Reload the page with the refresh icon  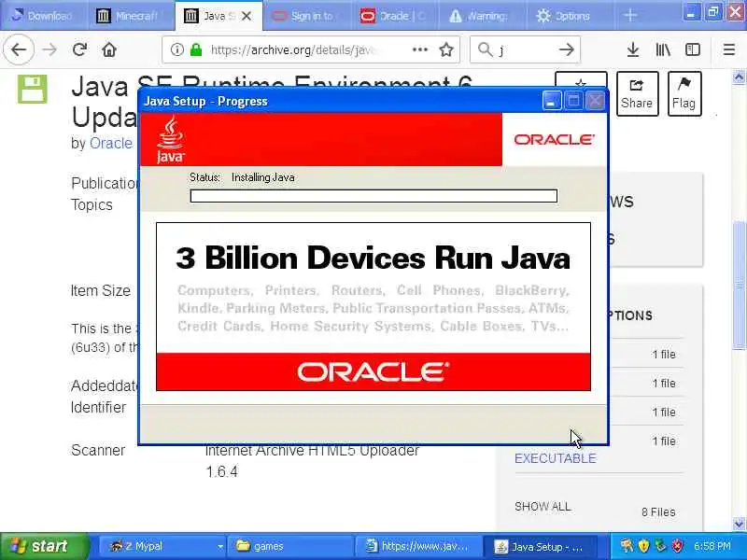[79, 49]
